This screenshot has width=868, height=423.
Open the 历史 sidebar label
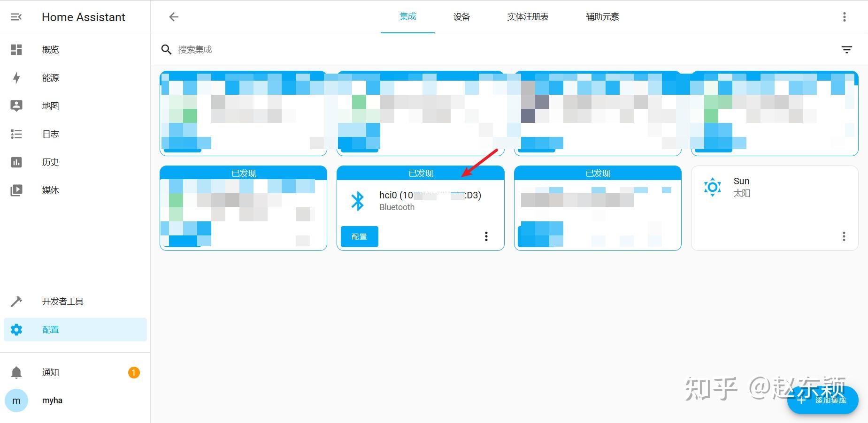51,162
